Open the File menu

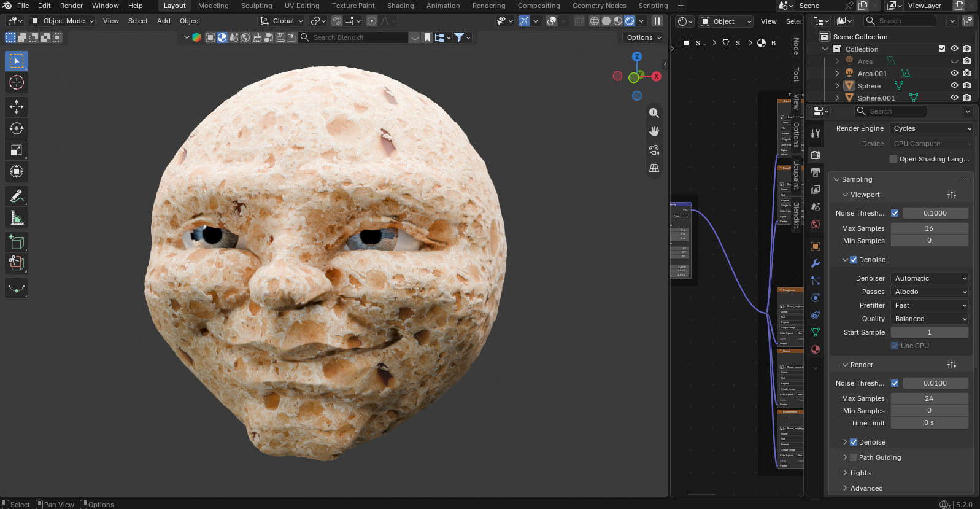click(23, 6)
